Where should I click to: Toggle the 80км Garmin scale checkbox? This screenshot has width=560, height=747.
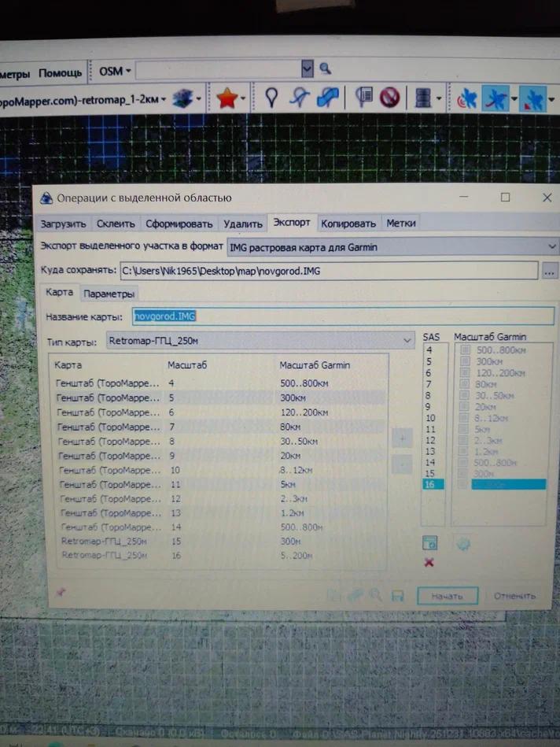click(x=466, y=384)
